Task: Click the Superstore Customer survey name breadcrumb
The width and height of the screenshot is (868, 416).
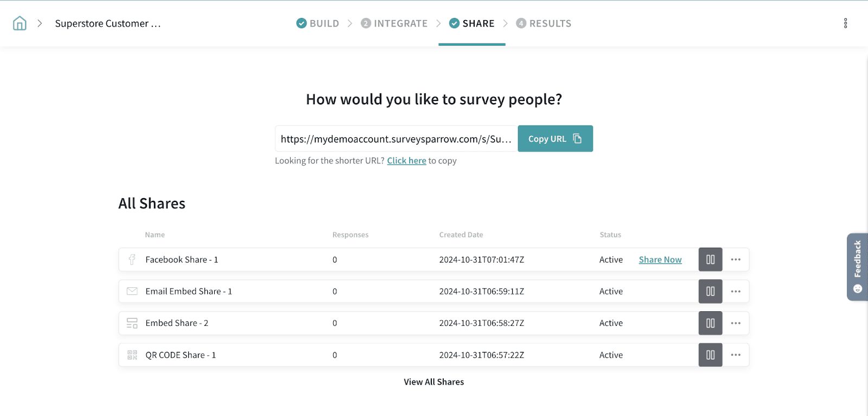Action: 108,23
